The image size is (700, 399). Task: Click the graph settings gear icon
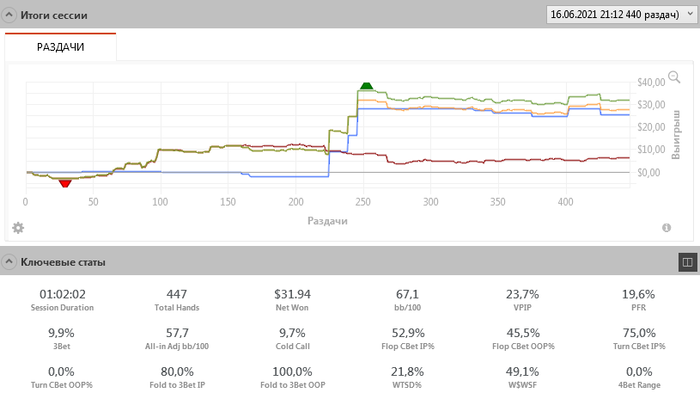click(x=18, y=228)
